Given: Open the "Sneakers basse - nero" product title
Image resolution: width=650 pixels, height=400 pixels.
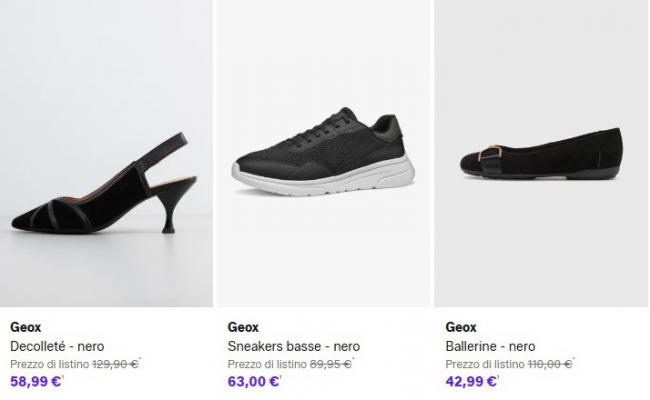Looking at the screenshot, I should coord(294,346).
